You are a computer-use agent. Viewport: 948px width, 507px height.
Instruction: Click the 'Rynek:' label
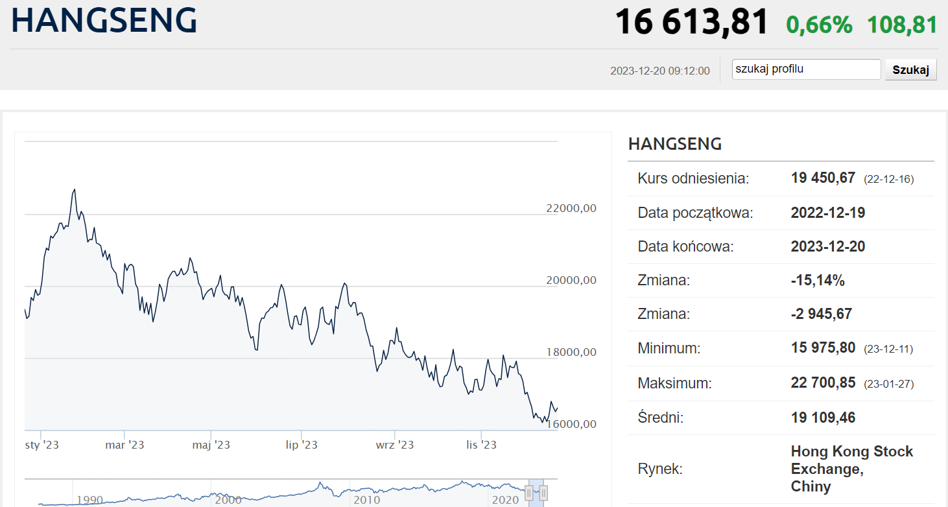point(660,469)
